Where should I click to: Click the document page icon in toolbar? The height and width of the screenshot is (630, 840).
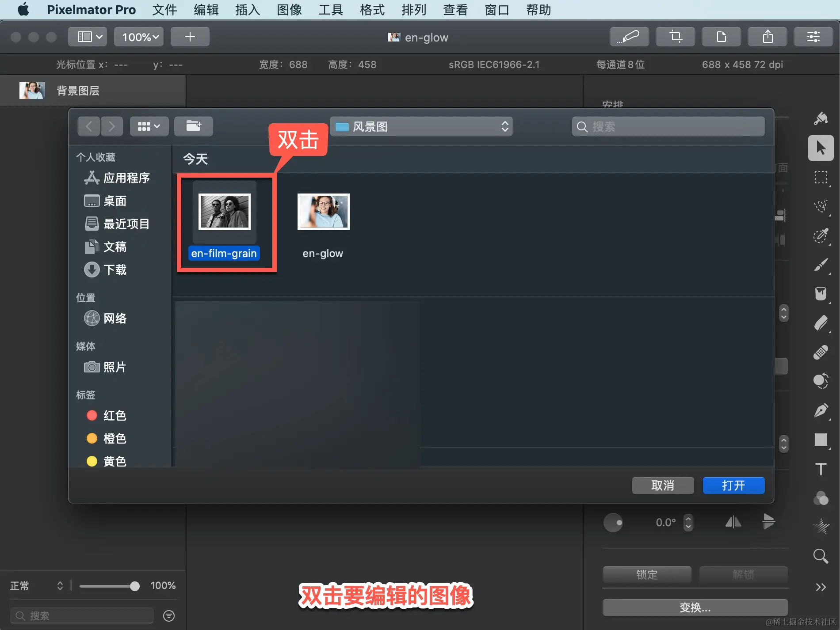721,37
